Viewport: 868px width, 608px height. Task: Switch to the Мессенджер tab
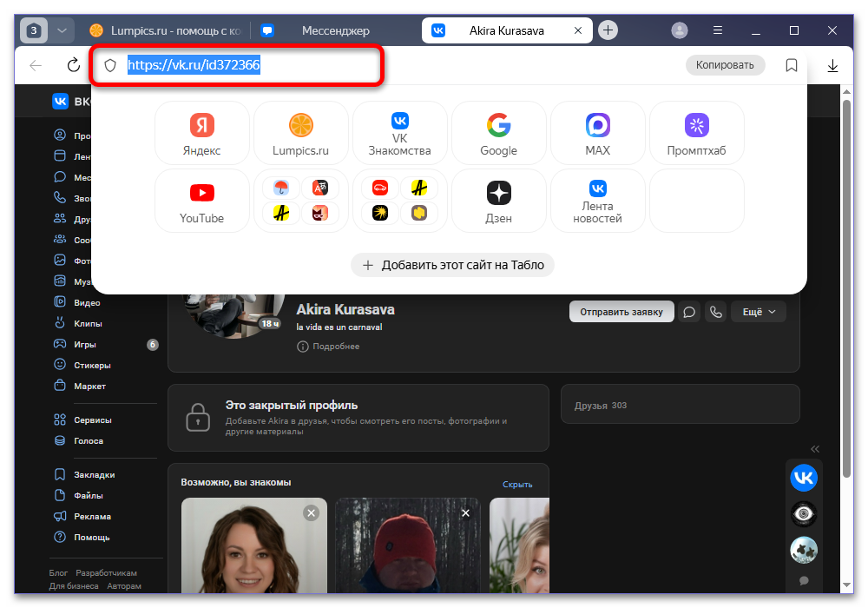[335, 30]
